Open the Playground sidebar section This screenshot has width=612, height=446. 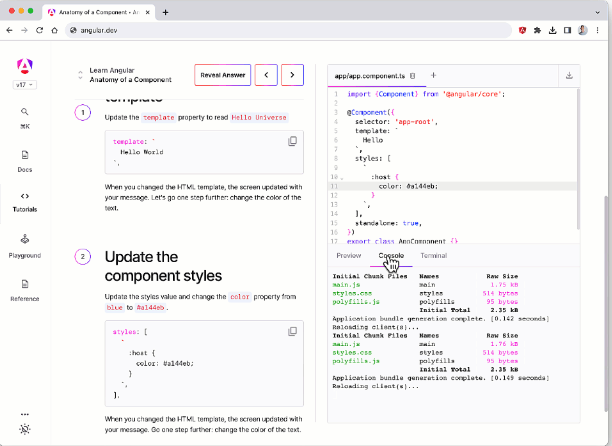point(25,246)
